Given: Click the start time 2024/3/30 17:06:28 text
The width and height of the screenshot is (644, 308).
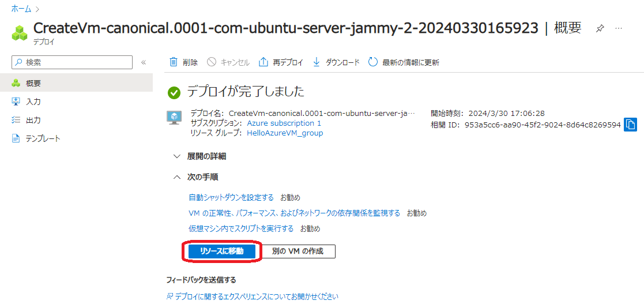Looking at the screenshot, I should [506, 114].
